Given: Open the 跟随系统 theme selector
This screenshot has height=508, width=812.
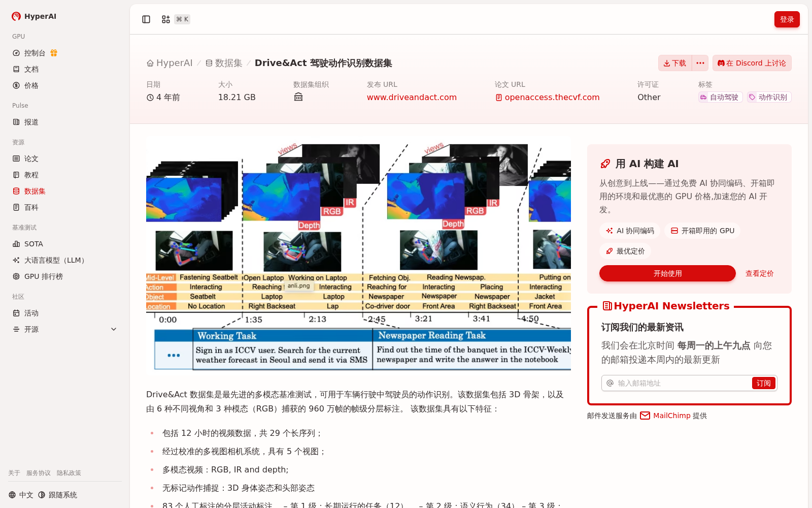Looking at the screenshot, I should click(x=57, y=495).
